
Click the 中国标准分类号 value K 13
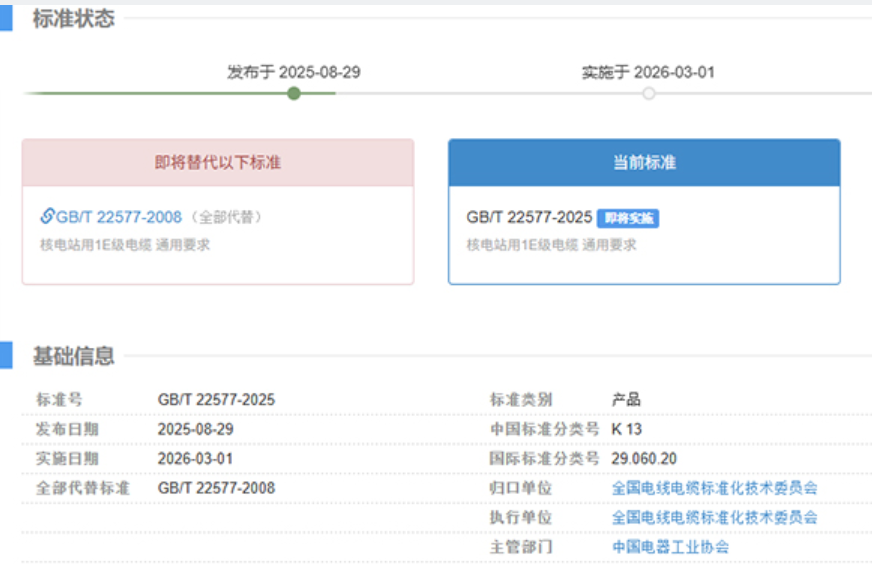627,429
